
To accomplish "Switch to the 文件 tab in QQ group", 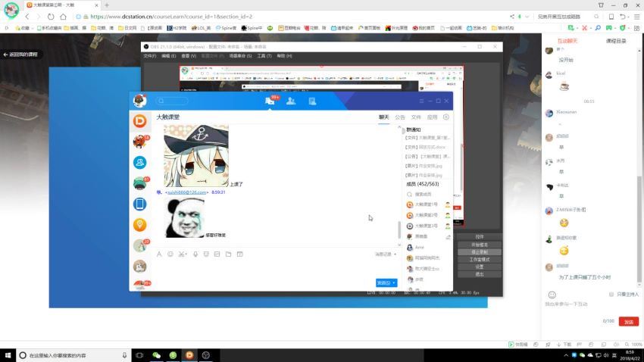I will pyautogui.click(x=416, y=117).
